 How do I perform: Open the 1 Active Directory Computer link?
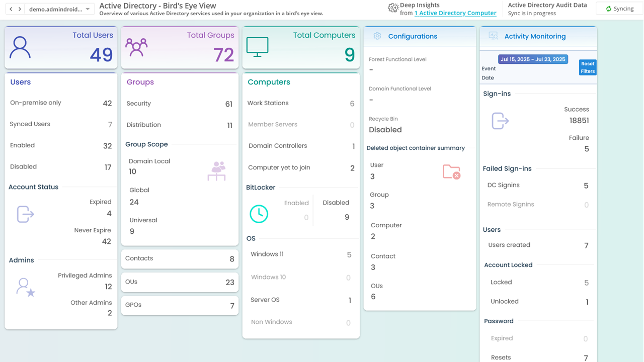455,13
